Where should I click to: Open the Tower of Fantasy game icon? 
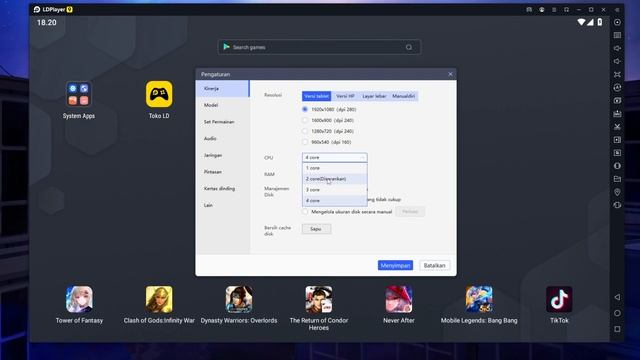[79, 299]
